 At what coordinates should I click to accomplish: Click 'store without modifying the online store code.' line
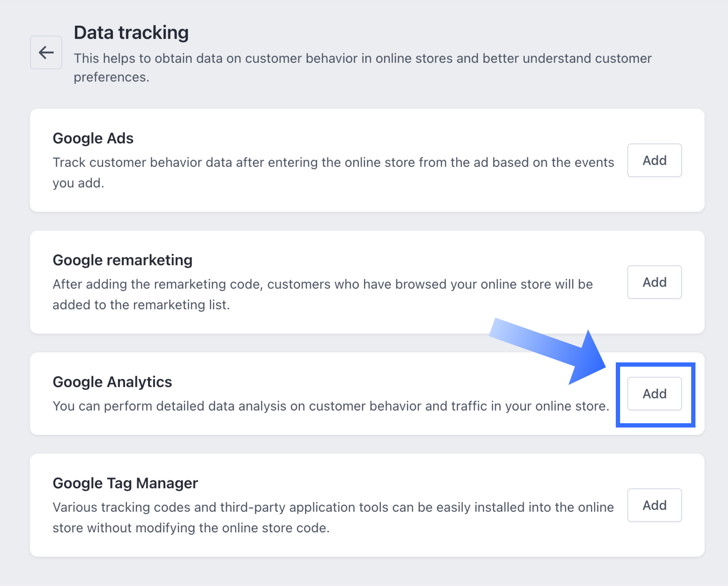[x=191, y=528]
